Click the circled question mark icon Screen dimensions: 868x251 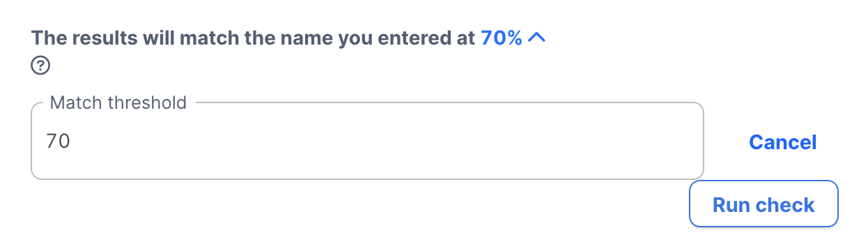pyautogui.click(x=40, y=66)
